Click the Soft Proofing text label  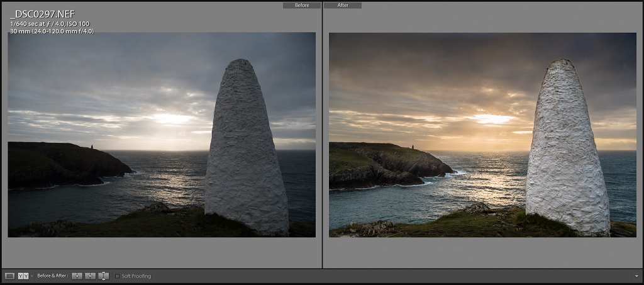[136, 276]
